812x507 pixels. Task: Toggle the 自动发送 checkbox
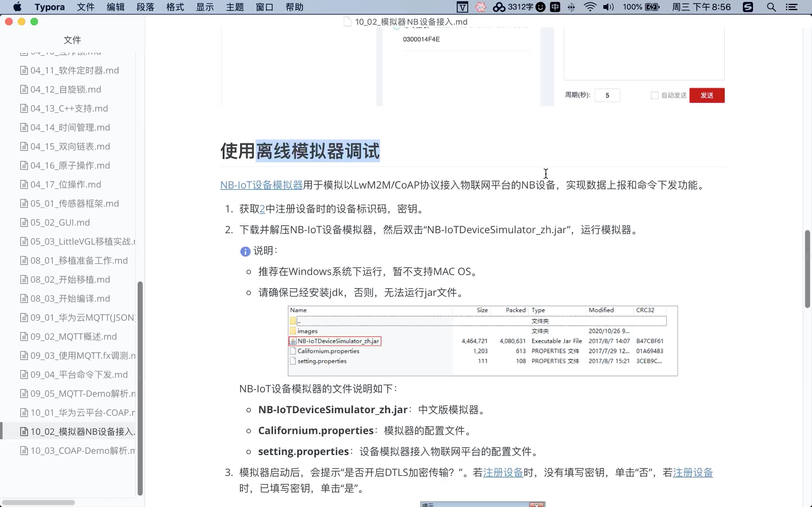click(x=654, y=96)
